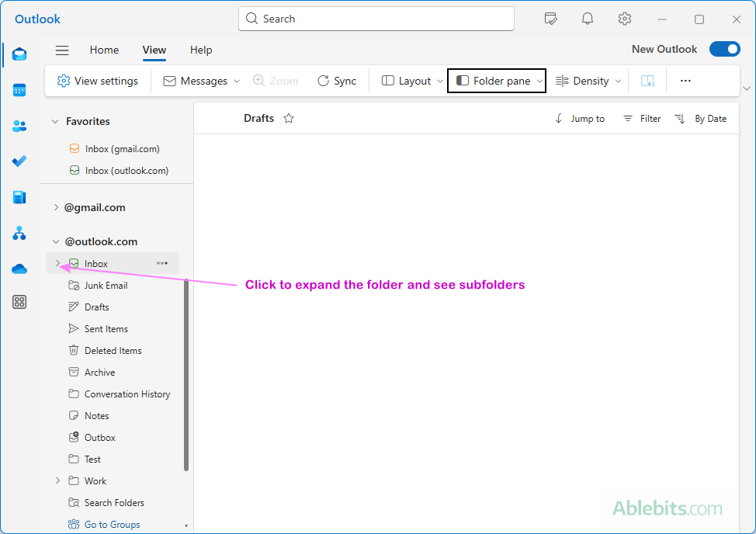This screenshot has height=534, width=756.
Task: Open the People contacts icon
Action: (x=19, y=127)
